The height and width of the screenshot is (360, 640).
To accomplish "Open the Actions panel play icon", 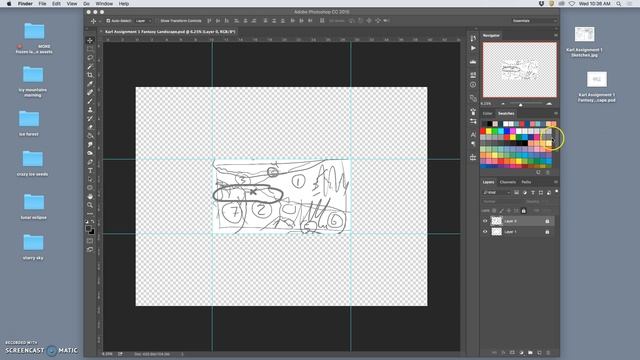I will 473,48.
